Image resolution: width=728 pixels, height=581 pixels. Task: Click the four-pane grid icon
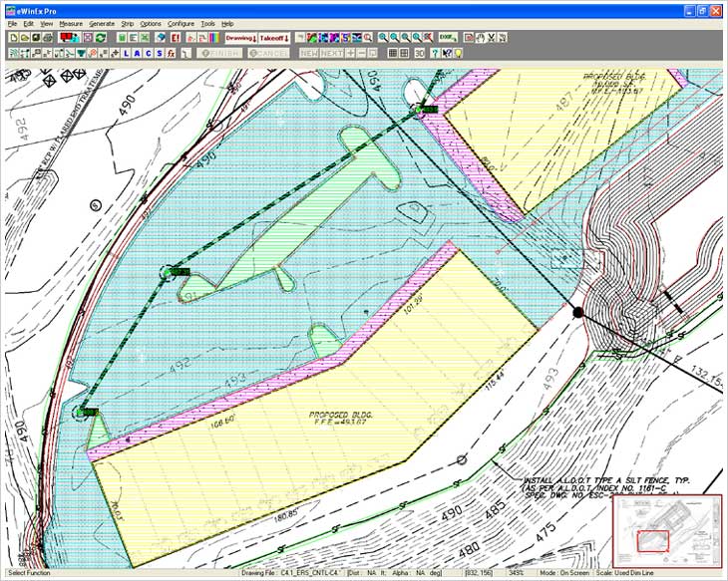point(405,53)
